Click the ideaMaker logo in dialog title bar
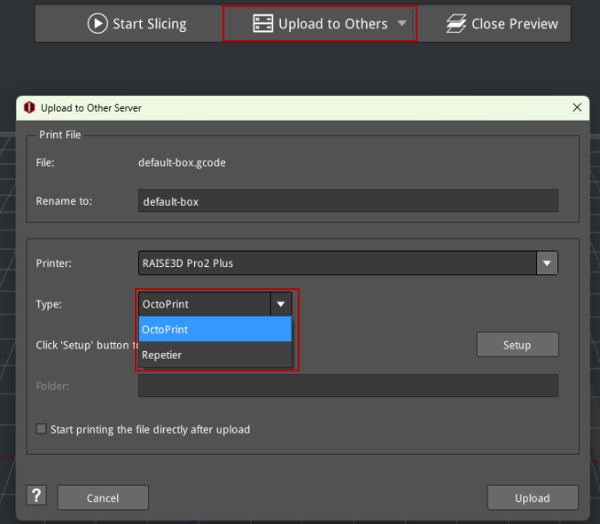 point(29,107)
